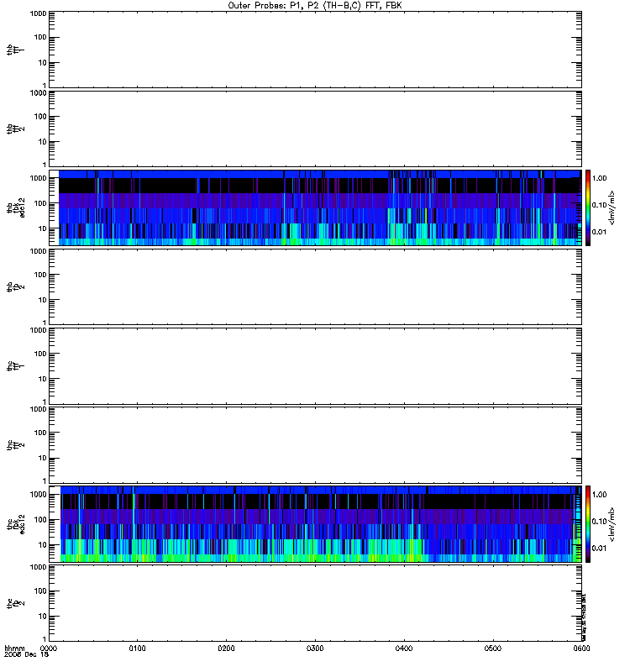Image resolution: width=630 pixels, height=672 pixels.
Task: Click the '2008 Dec 18' date label
Action: point(27,655)
